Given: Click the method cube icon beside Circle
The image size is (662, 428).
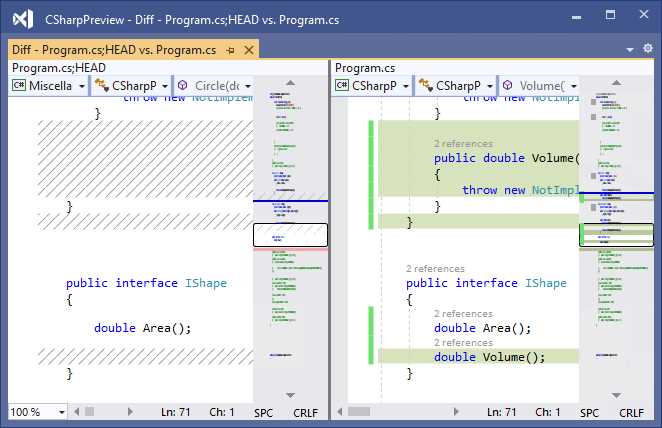Looking at the screenshot, I should coord(182,85).
